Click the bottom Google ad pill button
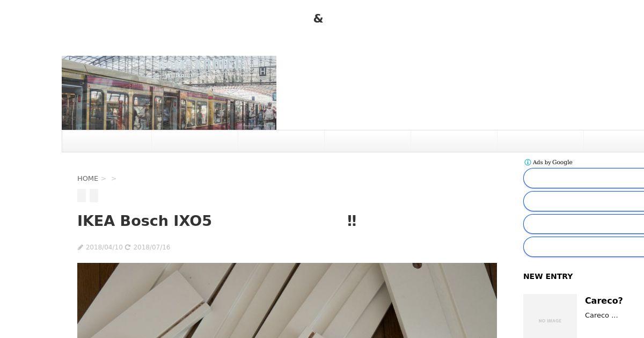The image size is (644, 338). 584,247
